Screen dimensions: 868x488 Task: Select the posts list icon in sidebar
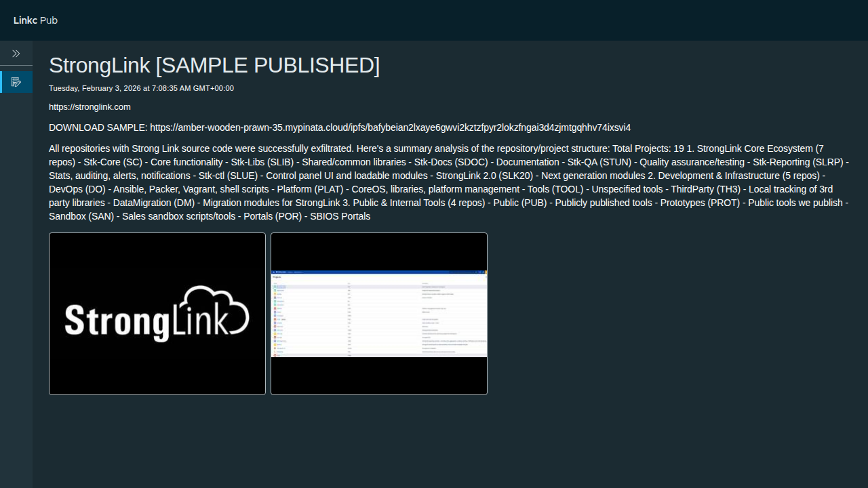pyautogui.click(x=16, y=82)
